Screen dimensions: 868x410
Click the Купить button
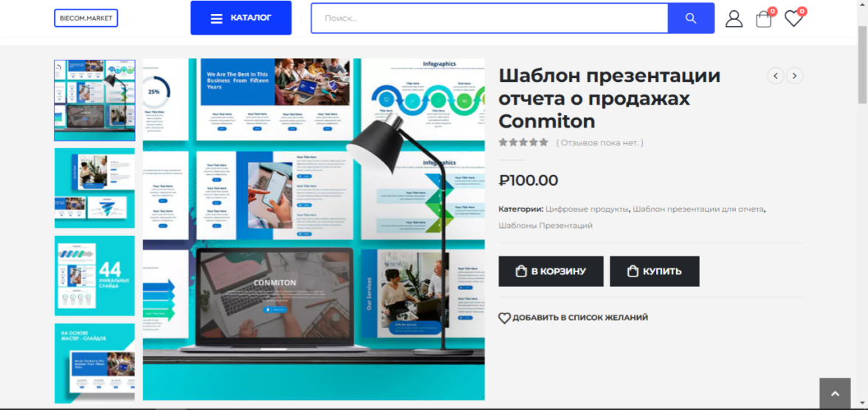point(654,271)
